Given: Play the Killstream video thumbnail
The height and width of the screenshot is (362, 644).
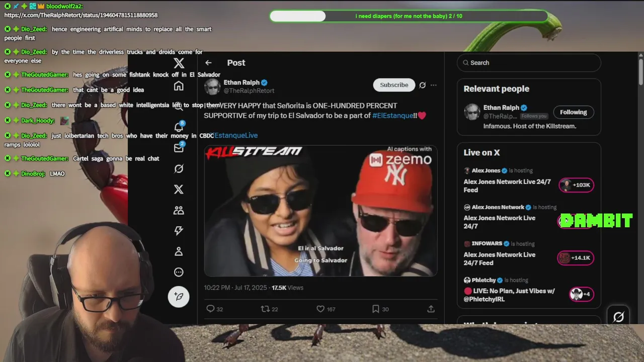Looking at the screenshot, I should click(320, 211).
